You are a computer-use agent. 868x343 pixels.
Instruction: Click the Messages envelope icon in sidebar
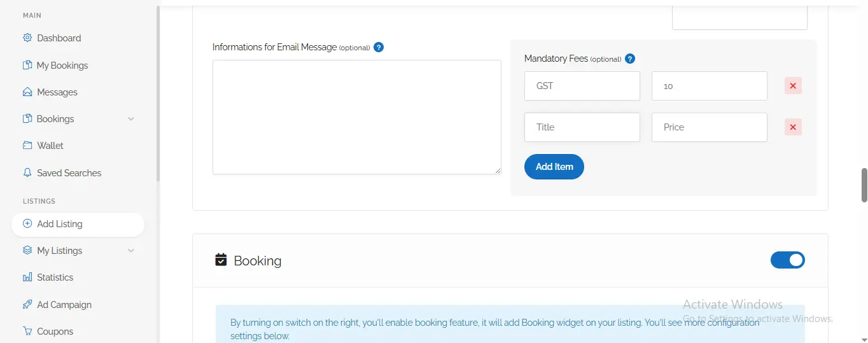(x=27, y=92)
